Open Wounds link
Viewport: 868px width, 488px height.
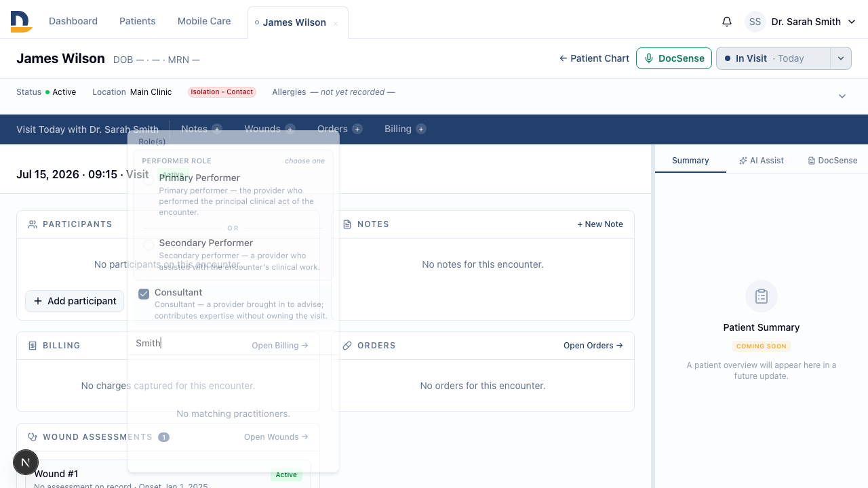click(x=276, y=437)
